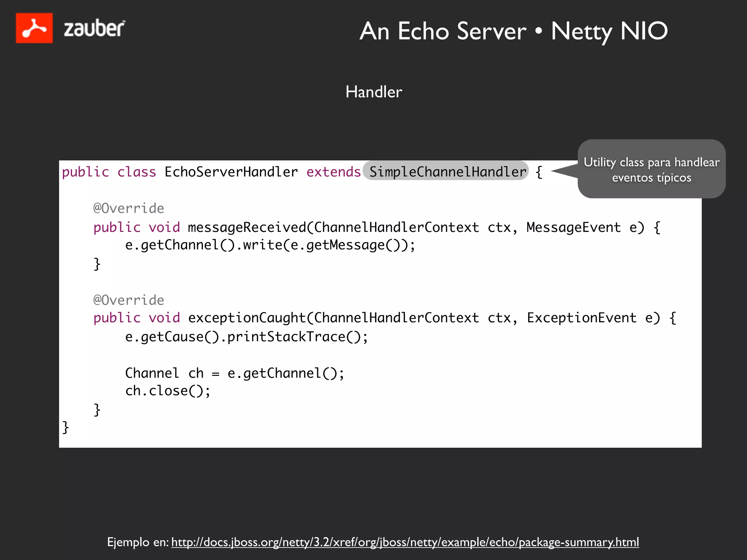This screenshot has width=747, height=560.
Task: Click the e.getCause().printStackTrace() line
Action: coord(247,337)
